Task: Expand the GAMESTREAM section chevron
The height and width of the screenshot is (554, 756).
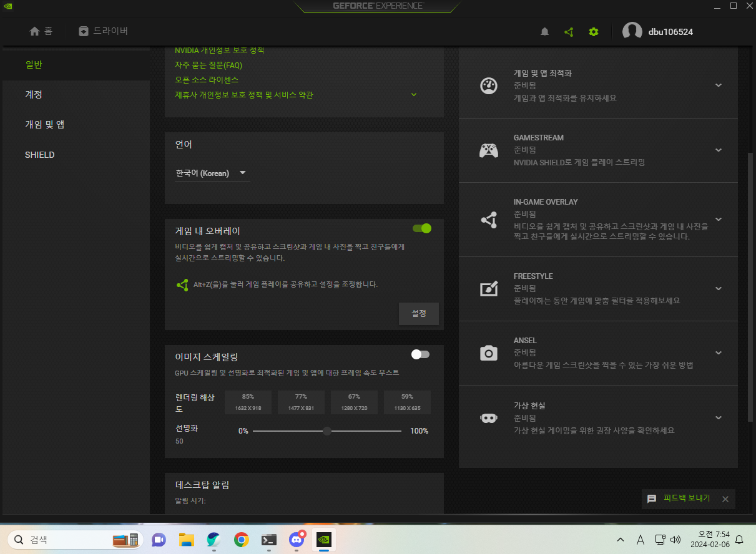Action: [x=719, y=150]
